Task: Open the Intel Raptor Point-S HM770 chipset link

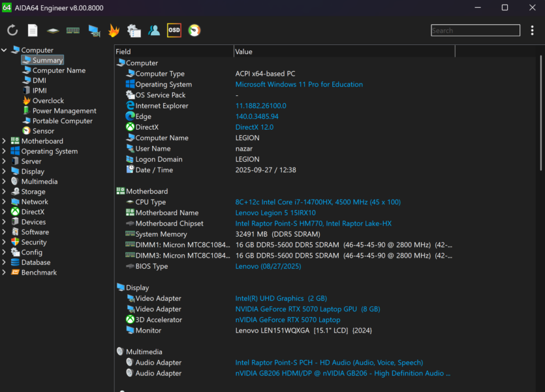Action: [x=313, y=224]
